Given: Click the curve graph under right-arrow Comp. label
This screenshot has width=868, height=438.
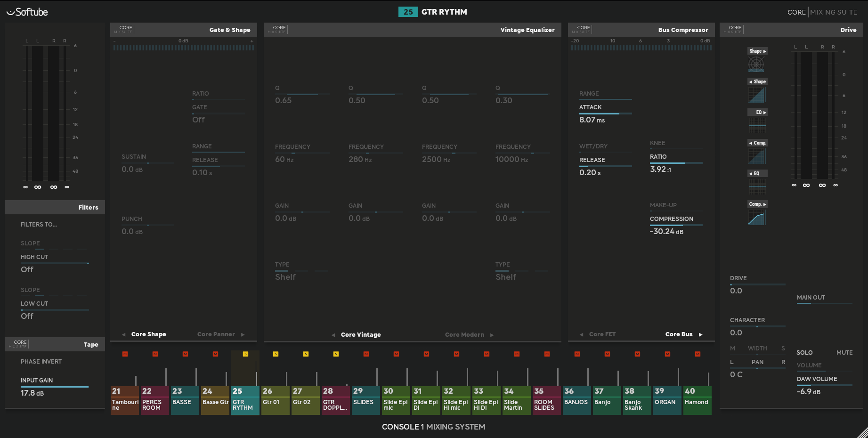Looking at the screenshot, I should point(757,218).
